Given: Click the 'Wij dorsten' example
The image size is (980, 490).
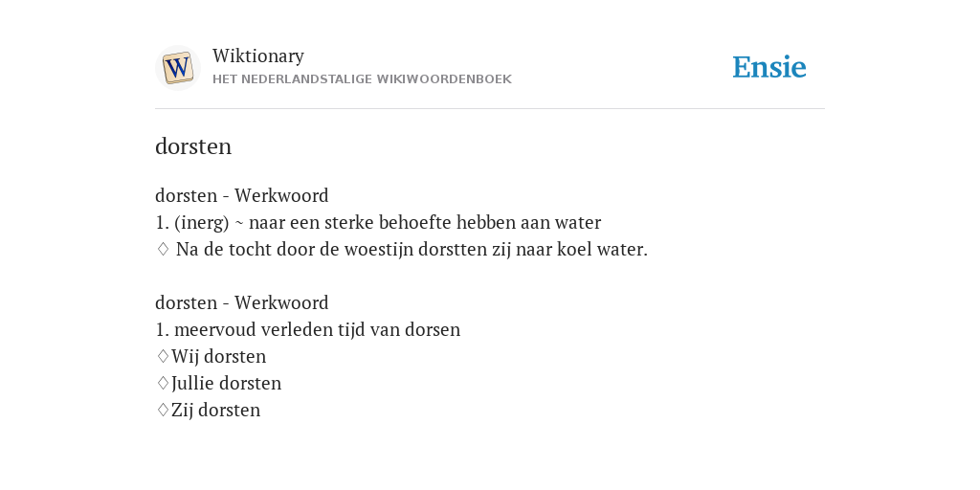Looking at the screenshot, I should (219, 356).
